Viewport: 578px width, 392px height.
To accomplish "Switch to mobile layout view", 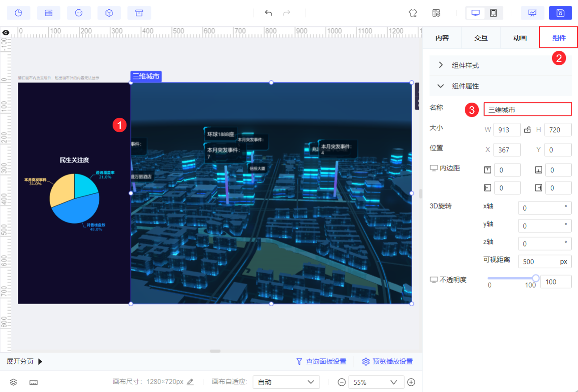I will pos(493,13).
